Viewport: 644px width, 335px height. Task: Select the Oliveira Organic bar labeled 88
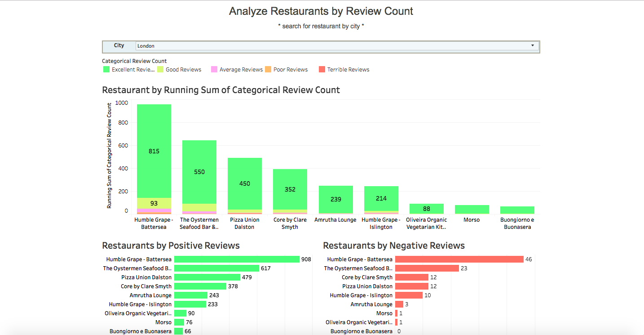pyautogui.click(x=427, y=209)
